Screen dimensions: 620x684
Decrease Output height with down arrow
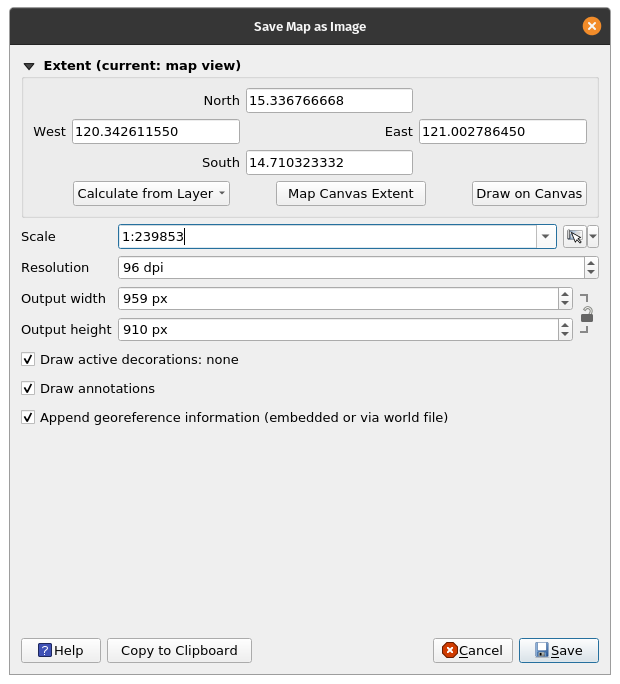pos(565,335)
